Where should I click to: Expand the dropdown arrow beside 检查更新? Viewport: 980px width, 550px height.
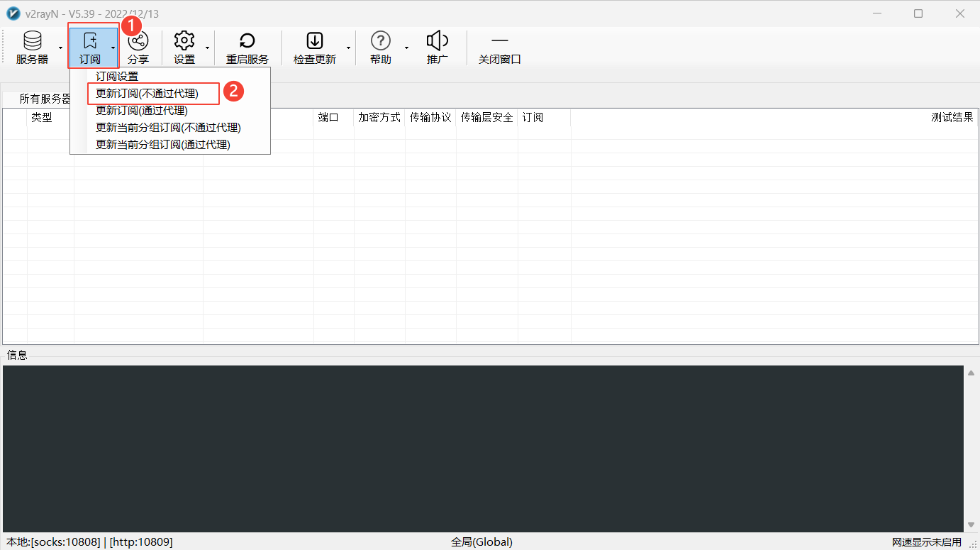click(x=348, y=48)
